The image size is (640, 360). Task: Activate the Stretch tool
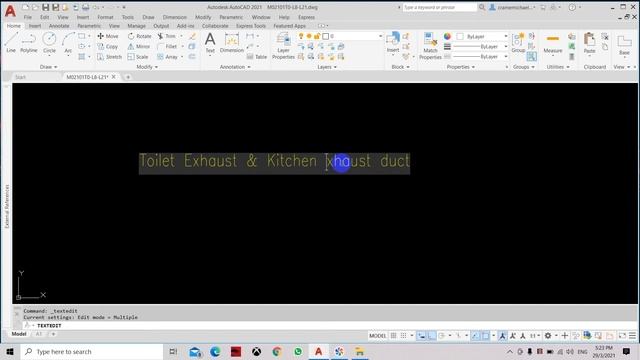(x=109, y=57)
